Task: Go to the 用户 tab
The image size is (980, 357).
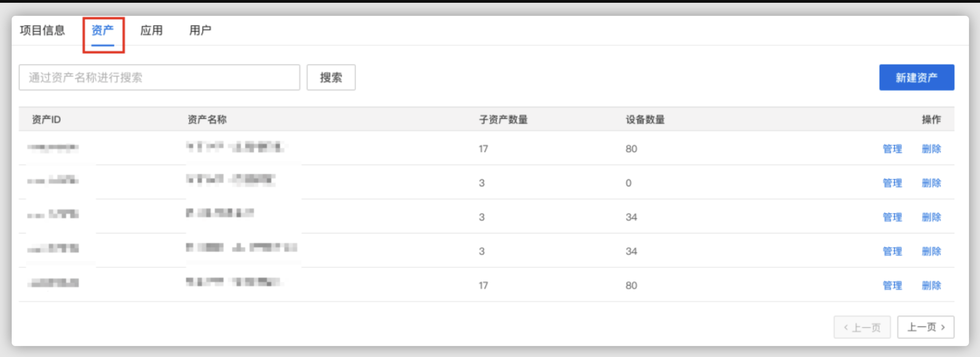Action: click(x=200, y=30)
